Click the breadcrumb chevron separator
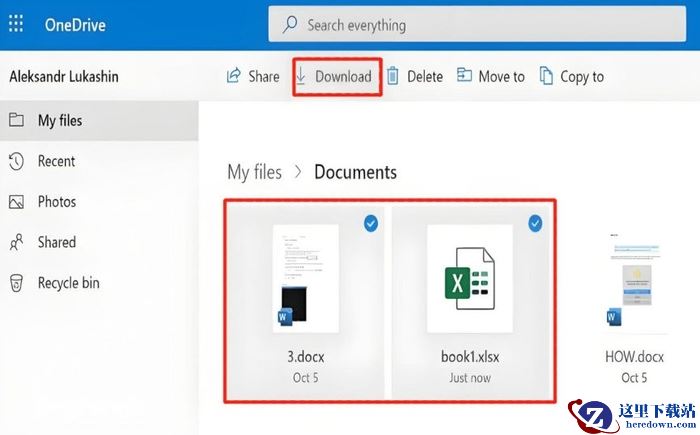Viewport: 700px width, 435px height. click(298, 172)
